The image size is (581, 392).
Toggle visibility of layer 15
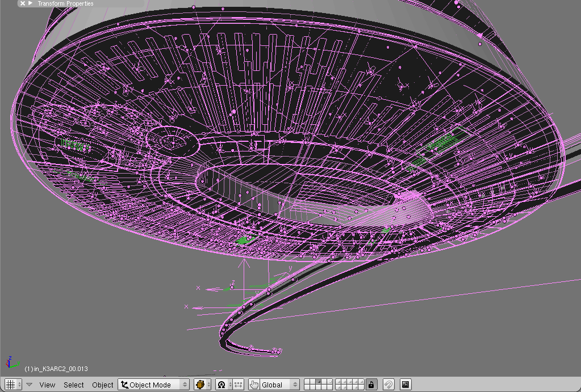(329, 387)
